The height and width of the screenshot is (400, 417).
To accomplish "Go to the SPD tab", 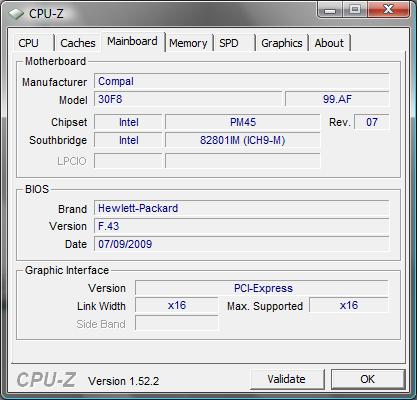I will pos(233,43).
